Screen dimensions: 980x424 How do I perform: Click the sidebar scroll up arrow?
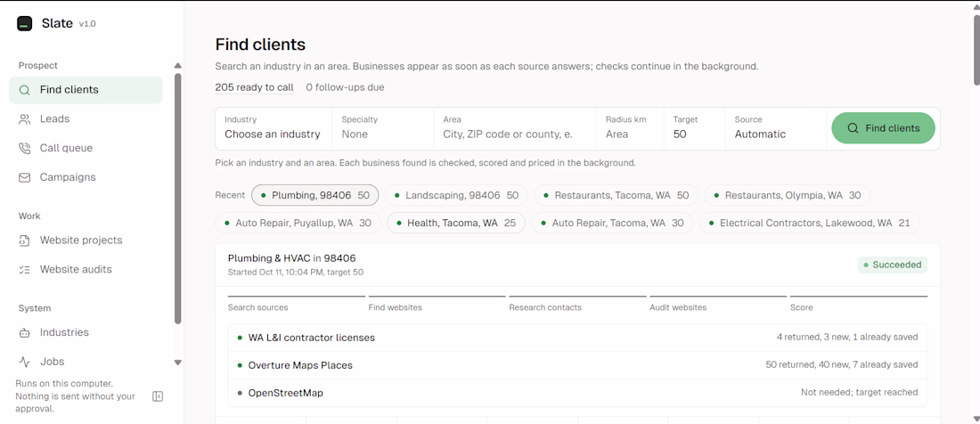[177, 66]
